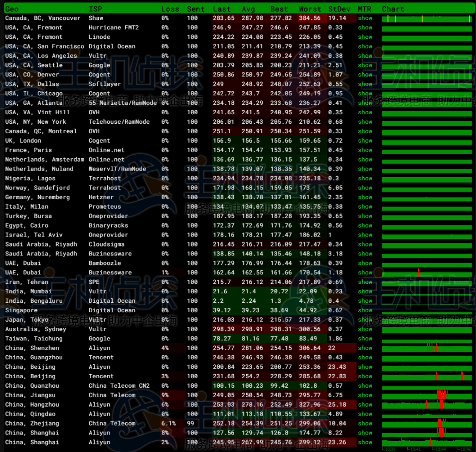This screenshot has width=476, height=452.
Task: Select the StDev column header
Action: [339, 9]
